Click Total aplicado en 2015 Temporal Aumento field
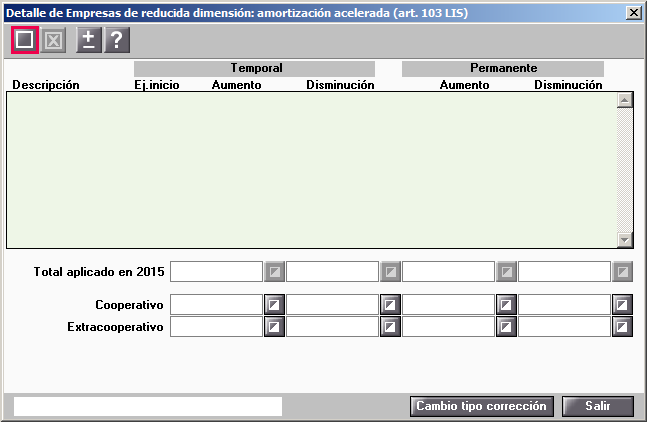 (217, 271)
